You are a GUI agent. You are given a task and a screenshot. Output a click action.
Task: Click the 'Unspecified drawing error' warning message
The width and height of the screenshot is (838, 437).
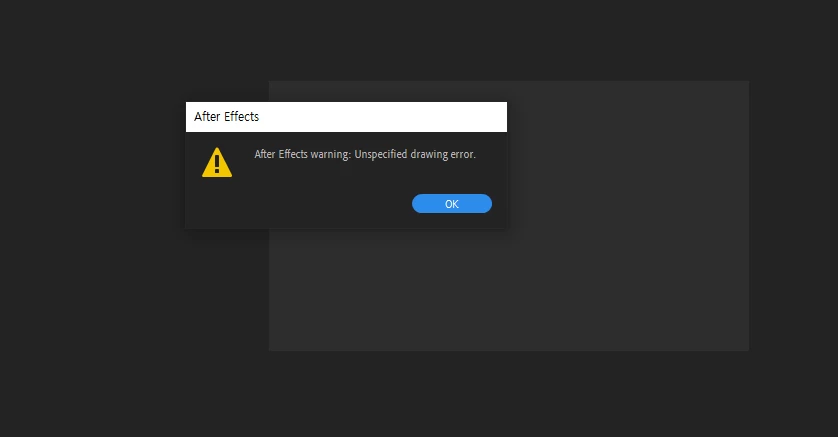(365, 154)
